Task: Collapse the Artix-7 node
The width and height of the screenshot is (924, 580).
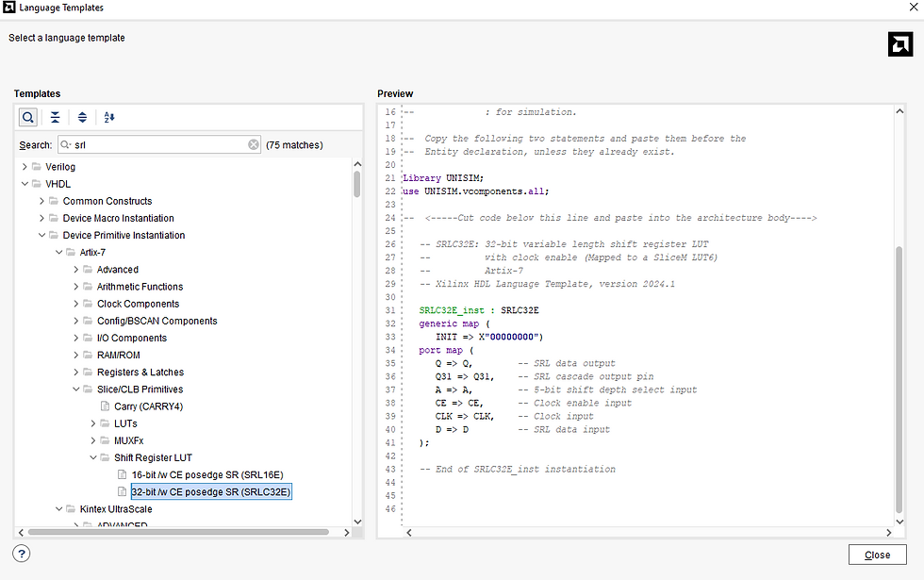Action: [58, 252]
